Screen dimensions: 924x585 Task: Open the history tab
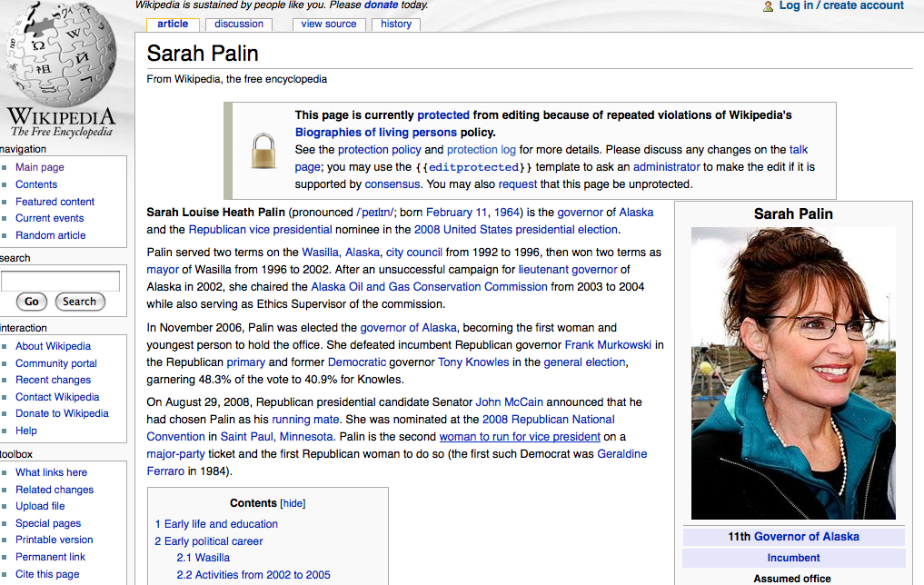pyautogui.click(x=396, y=25)
